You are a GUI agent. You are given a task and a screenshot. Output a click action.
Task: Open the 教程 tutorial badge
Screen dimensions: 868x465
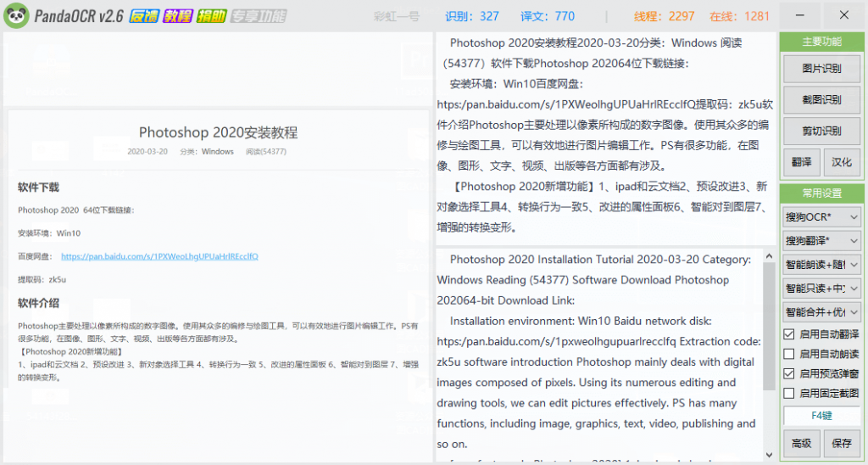pyautogui.click(x=177, y=16)
